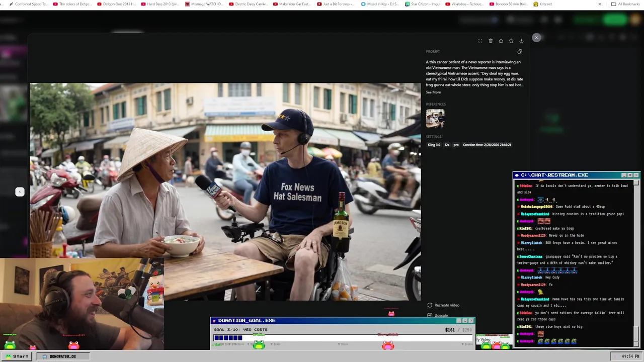Click the Upscale button

tap(438, 315)
